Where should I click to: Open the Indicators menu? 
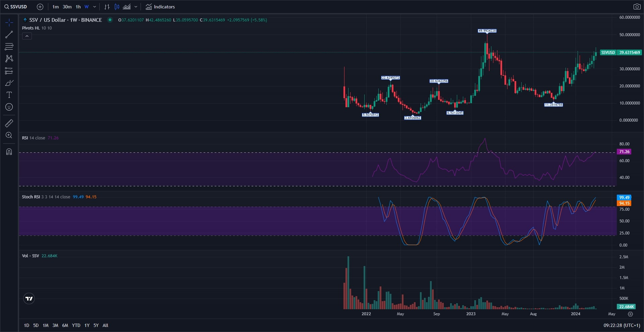(x=160, y=7)
